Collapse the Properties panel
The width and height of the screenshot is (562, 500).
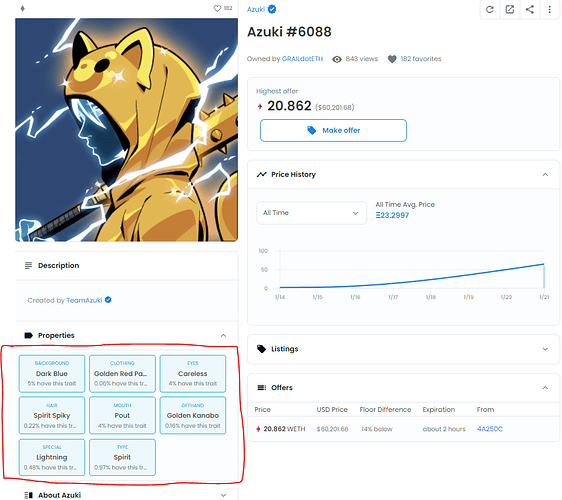(x=223, y=335)
